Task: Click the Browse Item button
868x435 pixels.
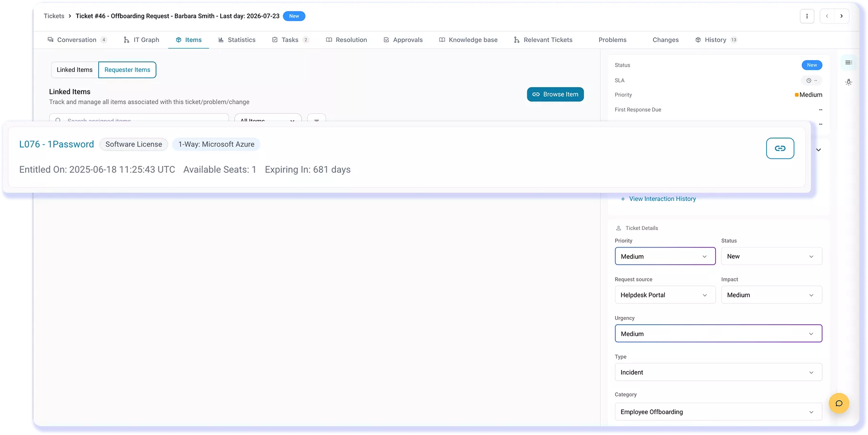Action: click(555, 94)
